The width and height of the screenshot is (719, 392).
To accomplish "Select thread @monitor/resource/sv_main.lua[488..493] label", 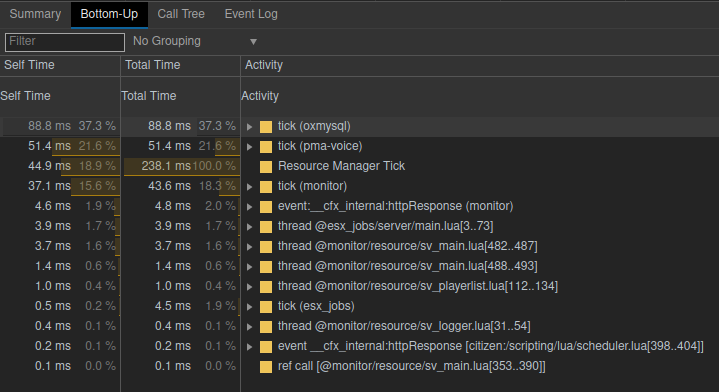I will [408, 266].
